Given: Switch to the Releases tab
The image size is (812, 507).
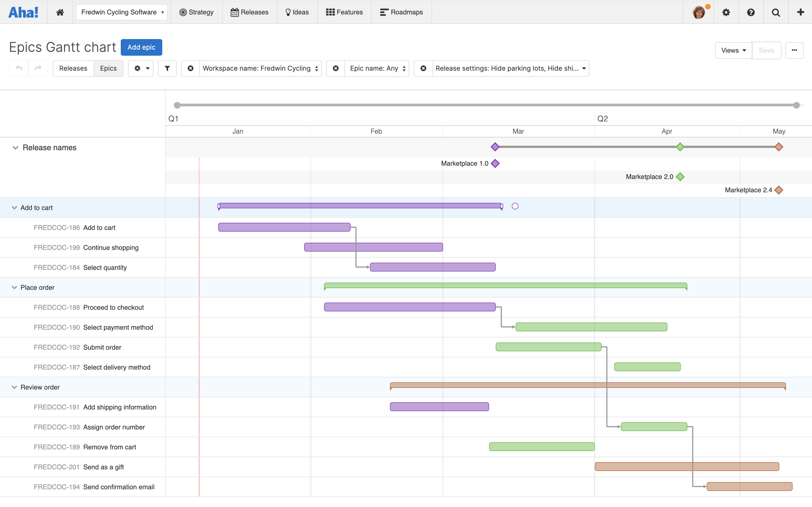Looking at the screenshot, I should (73, 68).
